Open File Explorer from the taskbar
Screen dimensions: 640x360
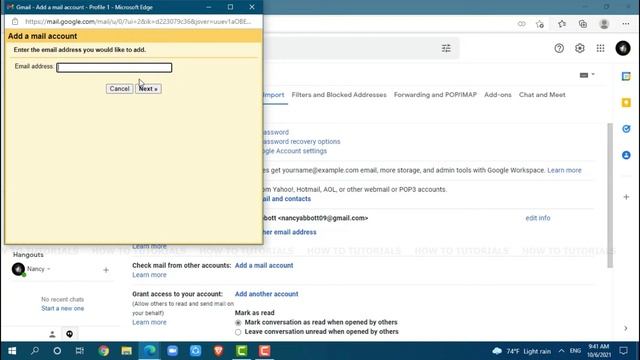coord(127,351)
